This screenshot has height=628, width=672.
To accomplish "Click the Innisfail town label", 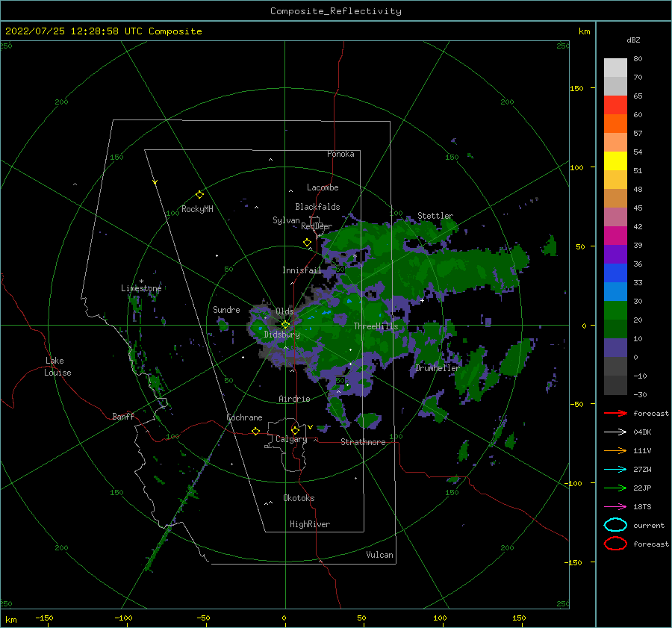I will coord(302,270).
